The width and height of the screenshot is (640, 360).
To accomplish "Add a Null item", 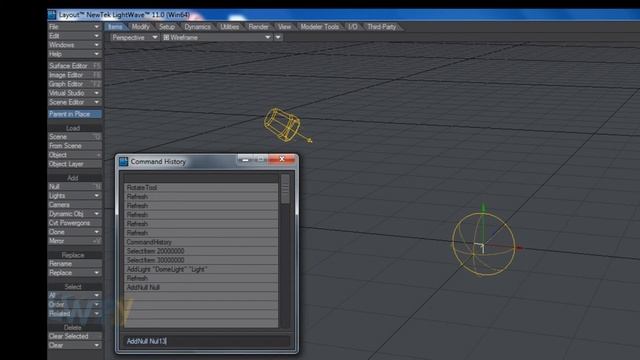I will click(74, 187).
